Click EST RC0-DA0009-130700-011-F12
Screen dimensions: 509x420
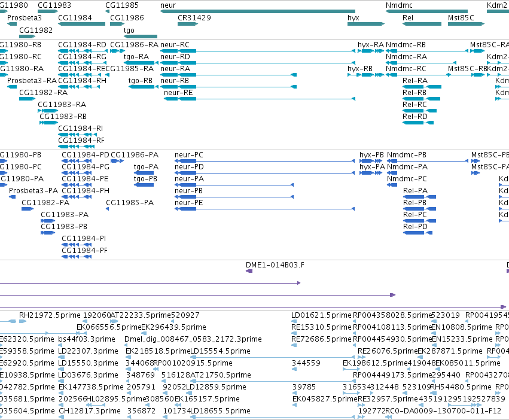pyautogui.click(x=443, y=411)
